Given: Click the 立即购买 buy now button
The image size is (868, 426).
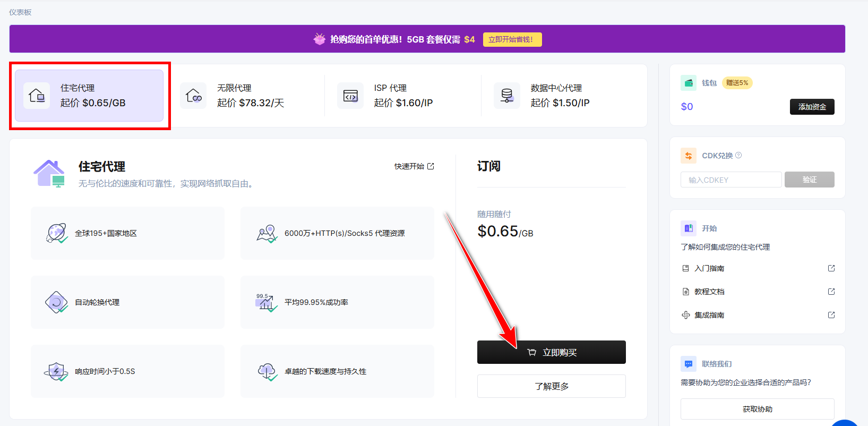Looking at the screenshot, I should tap(551, 352).
